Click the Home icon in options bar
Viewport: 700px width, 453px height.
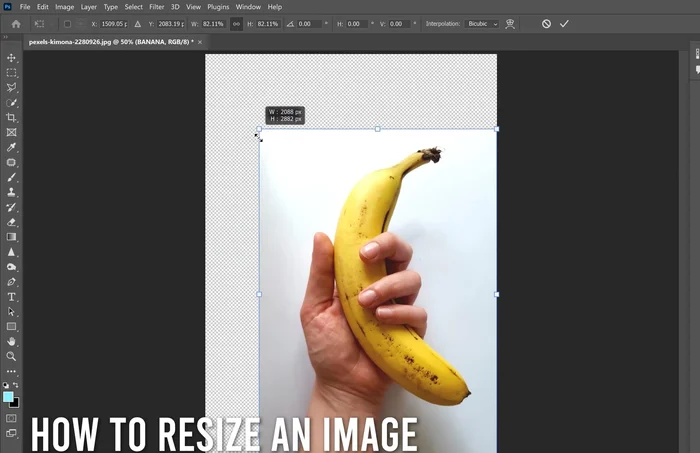pyautogui.click(x=16, y=23)
